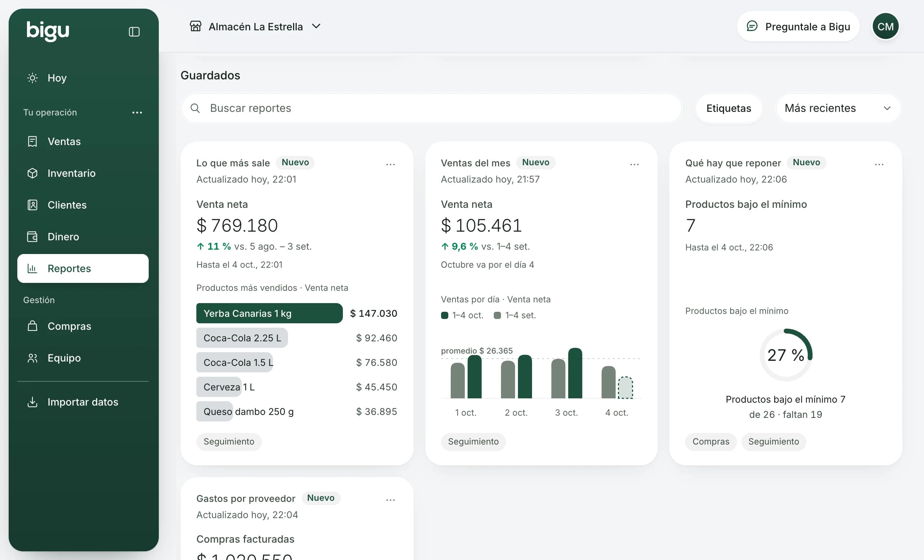
Task: Open the Tu operación three-dot menu
Action: 137,113
